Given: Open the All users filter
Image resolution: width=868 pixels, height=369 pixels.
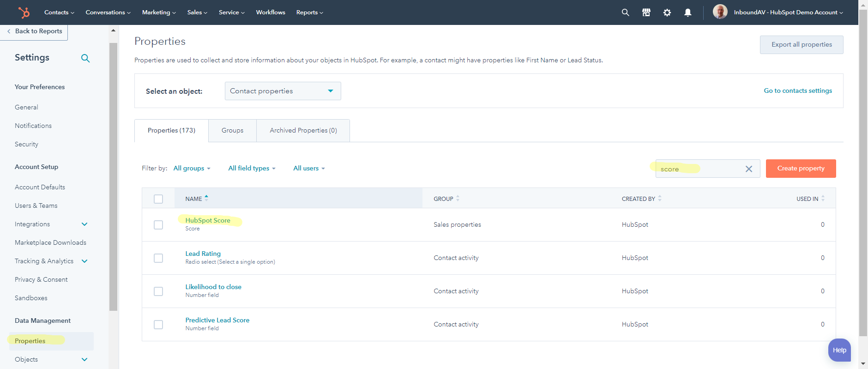Looking at the screenshot, I should click(309, 168).
